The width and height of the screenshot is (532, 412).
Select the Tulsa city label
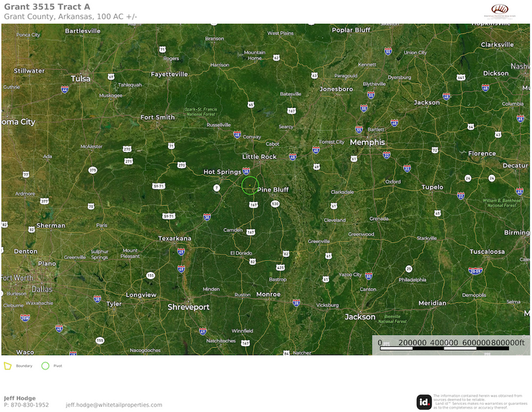(80, 78)
